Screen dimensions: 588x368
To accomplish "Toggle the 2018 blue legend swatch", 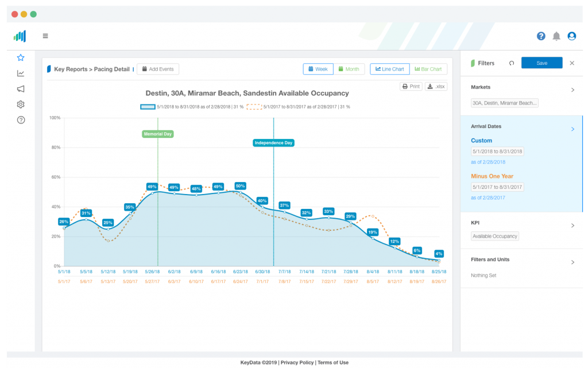I will click(x=148, y=107).
